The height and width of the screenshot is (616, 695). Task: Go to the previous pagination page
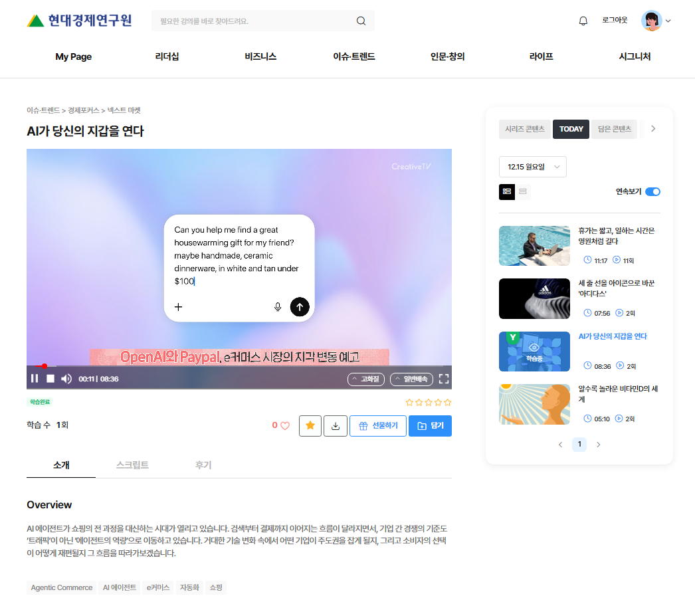[x=560, y=445]
